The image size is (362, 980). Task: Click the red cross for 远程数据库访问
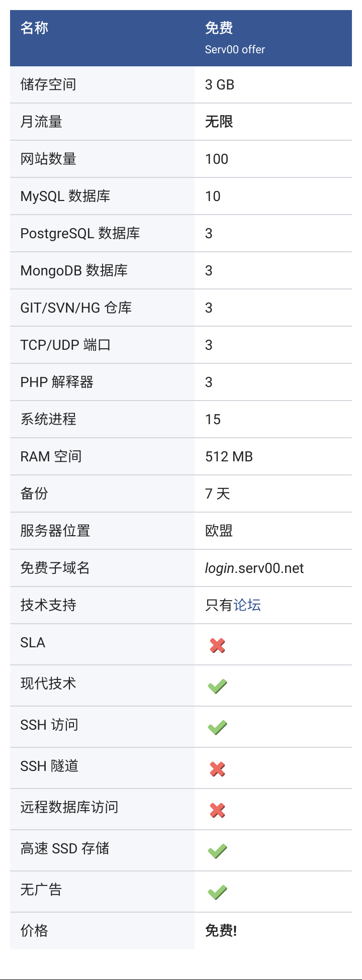(x=217, y=810)
